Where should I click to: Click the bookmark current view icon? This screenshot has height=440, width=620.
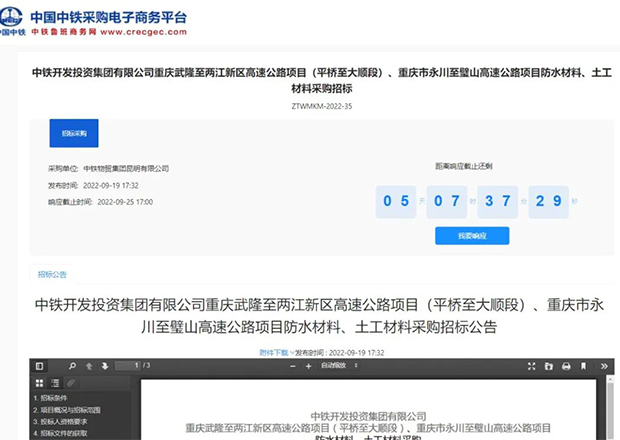(x=584, y=366)
